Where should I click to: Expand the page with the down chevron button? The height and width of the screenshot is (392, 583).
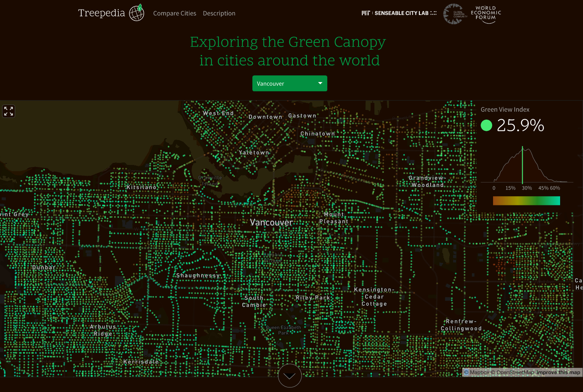[x=289, y=375]
